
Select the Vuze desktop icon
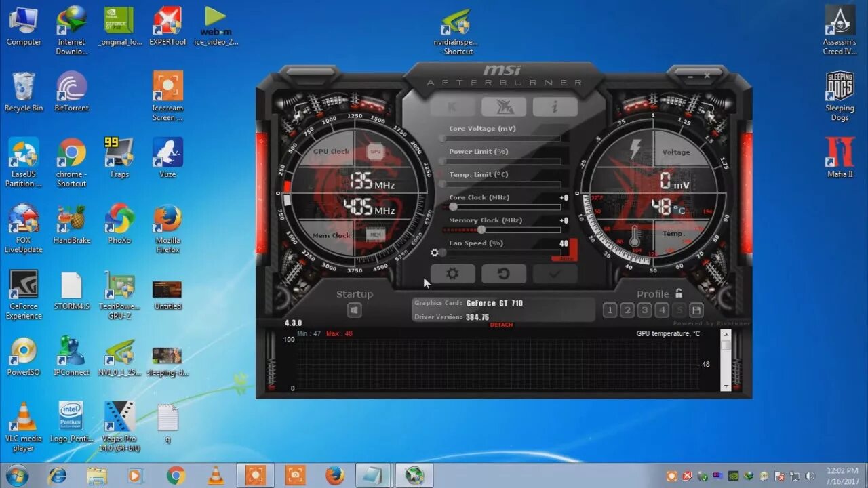pos(167,158)
